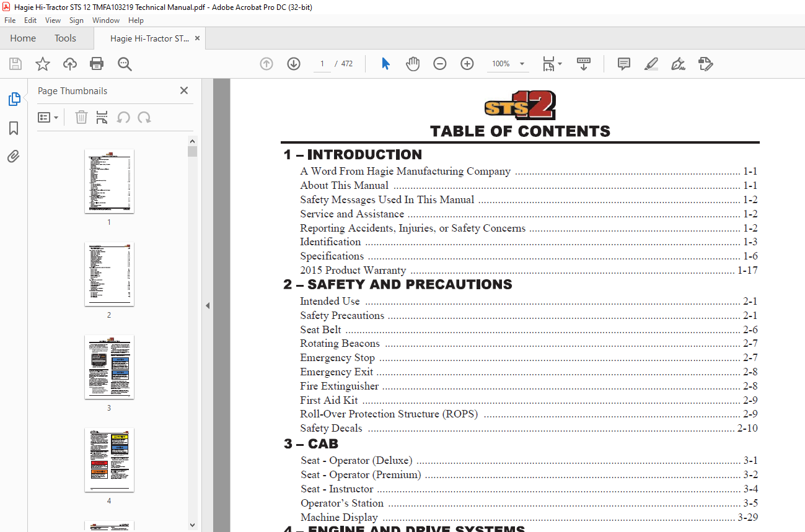
Task: Open the Attachments paperclip panel
Action: click(x=14, y=157)
